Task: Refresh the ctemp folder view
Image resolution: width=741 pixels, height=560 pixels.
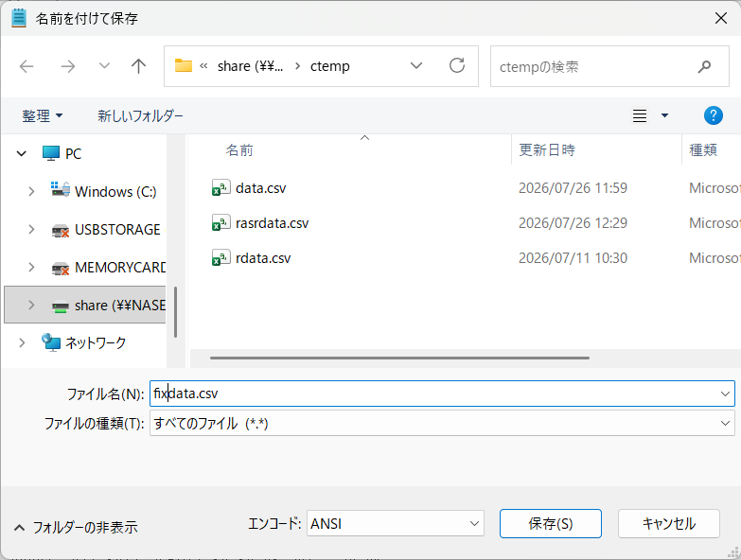Action: coord(457,65)
